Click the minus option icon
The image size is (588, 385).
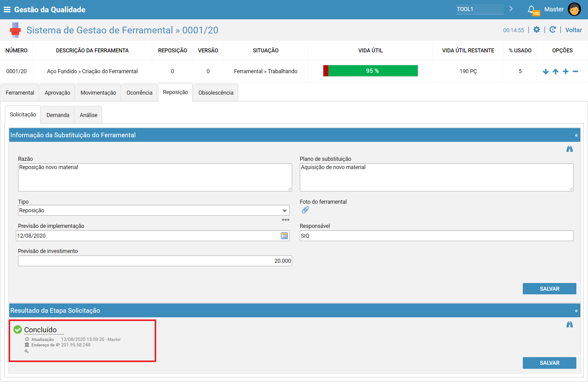pos(575,71)
